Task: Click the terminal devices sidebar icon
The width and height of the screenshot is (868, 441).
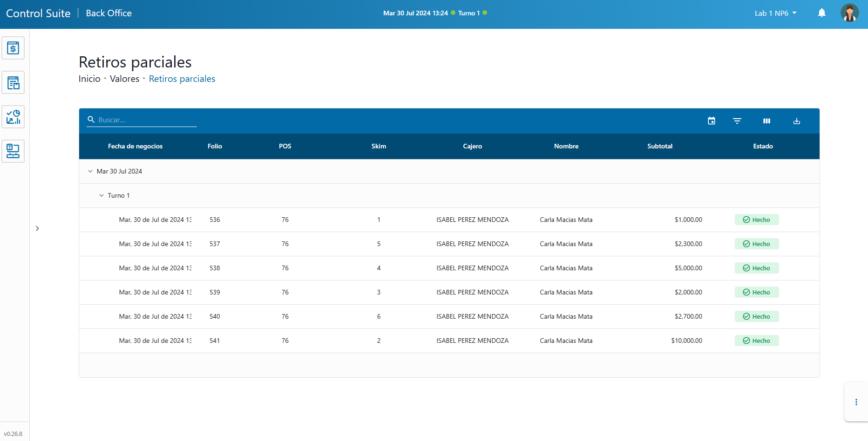Action: pyautogui.click(x=13, y=151)
